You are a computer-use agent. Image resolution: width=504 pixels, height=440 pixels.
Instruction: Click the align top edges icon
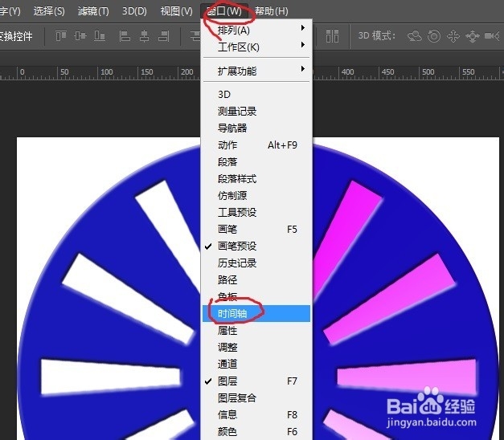(61, 36)
